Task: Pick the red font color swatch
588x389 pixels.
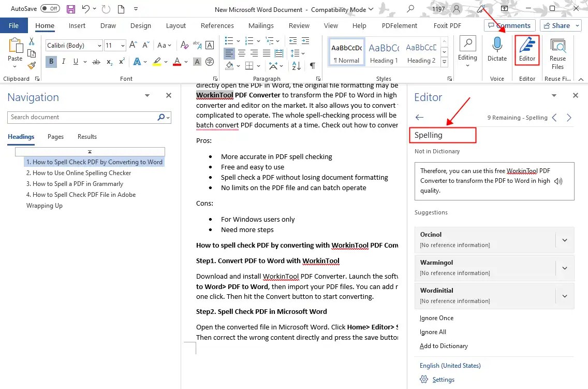Action: click(x=176, y=61)
